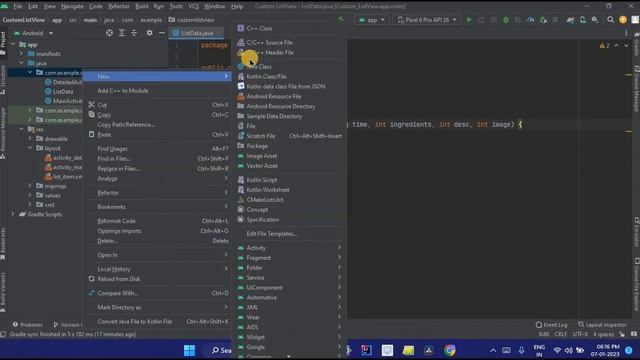The width and height of the screenshot is (640, 360).
Task: Click Expand All in Project panel
Action: 122,33
